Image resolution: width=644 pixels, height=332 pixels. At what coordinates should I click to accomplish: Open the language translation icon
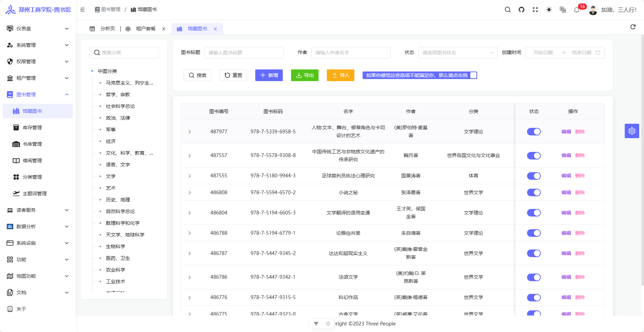(x=563, y=10)
